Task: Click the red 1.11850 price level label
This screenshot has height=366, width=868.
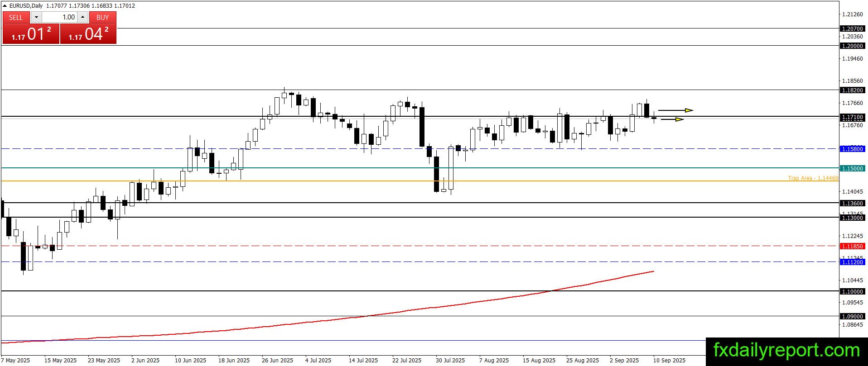Action: pyautogui.click(x=852, y=246)
